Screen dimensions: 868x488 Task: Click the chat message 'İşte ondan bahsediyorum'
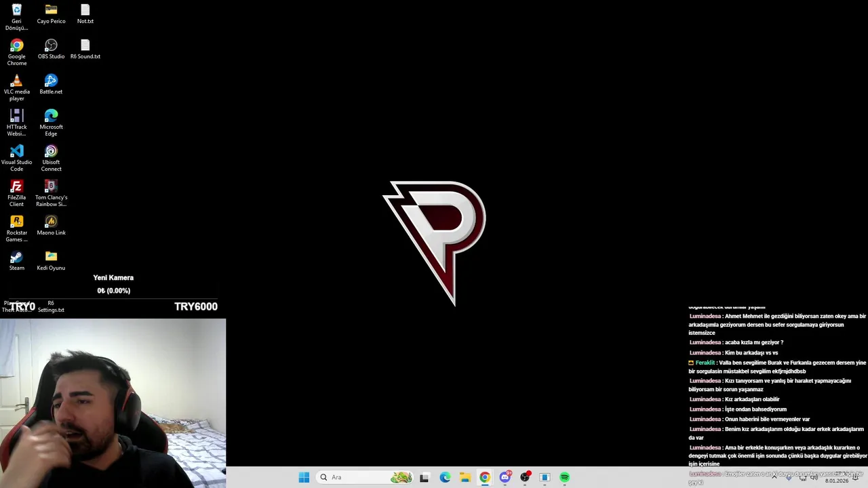755,409
